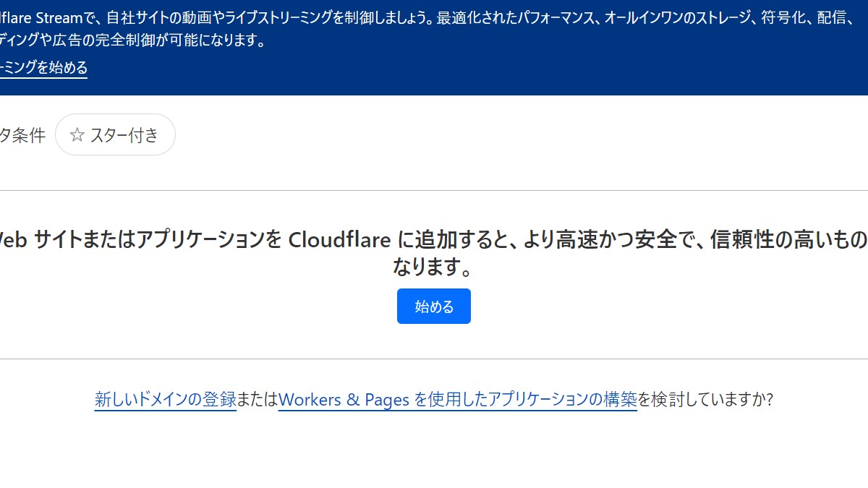Click the ストリーミングを始める link in blue banner
This screenshot has height=488, width=868.
(x=43, y=68)
